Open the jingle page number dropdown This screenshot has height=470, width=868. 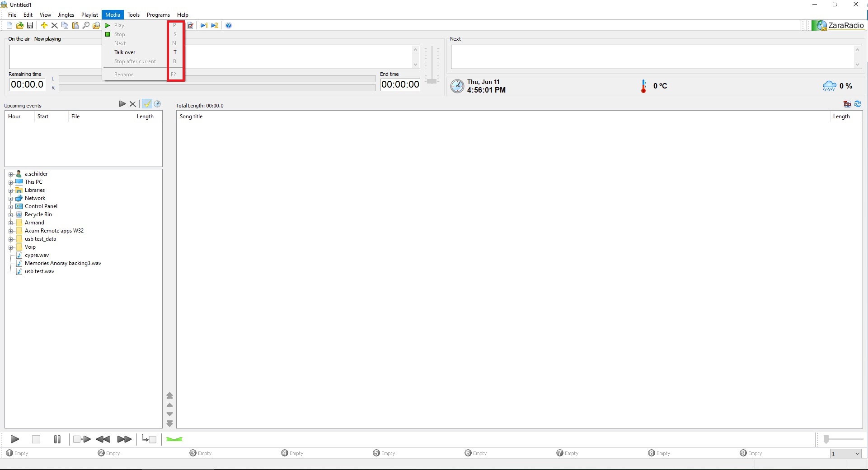tap(857, 454)
